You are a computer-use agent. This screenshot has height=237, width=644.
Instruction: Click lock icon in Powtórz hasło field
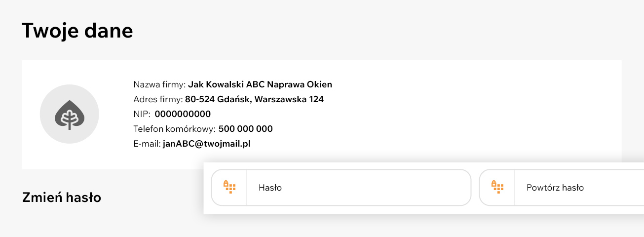(497, 187)
